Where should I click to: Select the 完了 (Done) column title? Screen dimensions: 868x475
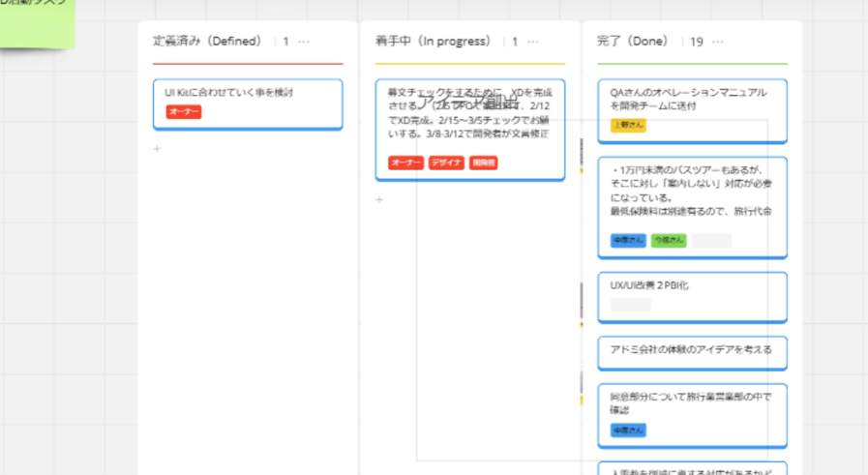click(632, 42)
